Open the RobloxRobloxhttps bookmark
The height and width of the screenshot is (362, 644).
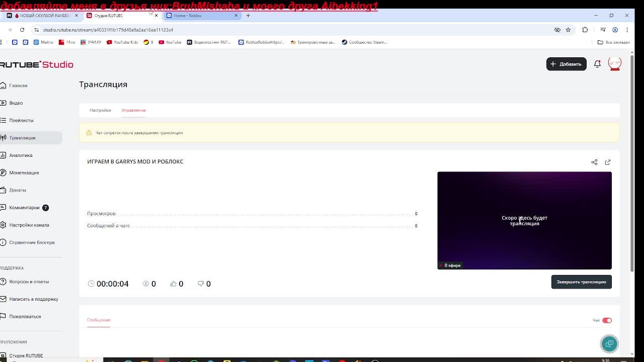tap(262, 42)
